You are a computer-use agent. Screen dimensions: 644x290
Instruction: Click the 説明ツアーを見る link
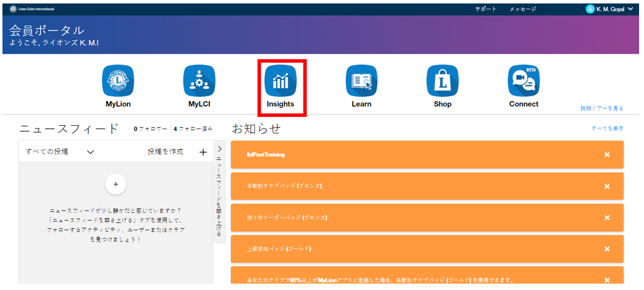(x=602, y=108)
